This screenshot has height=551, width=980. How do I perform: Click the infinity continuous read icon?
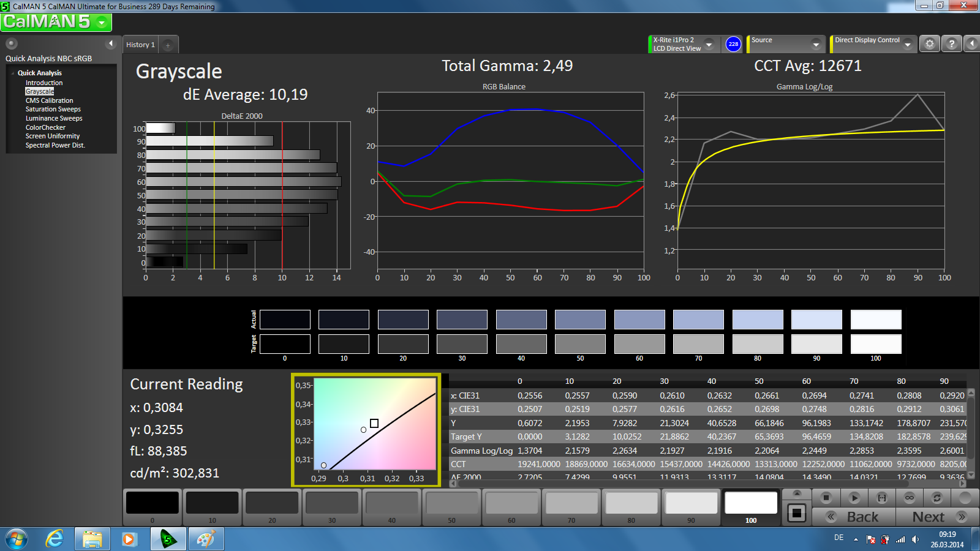click(909, 498)
